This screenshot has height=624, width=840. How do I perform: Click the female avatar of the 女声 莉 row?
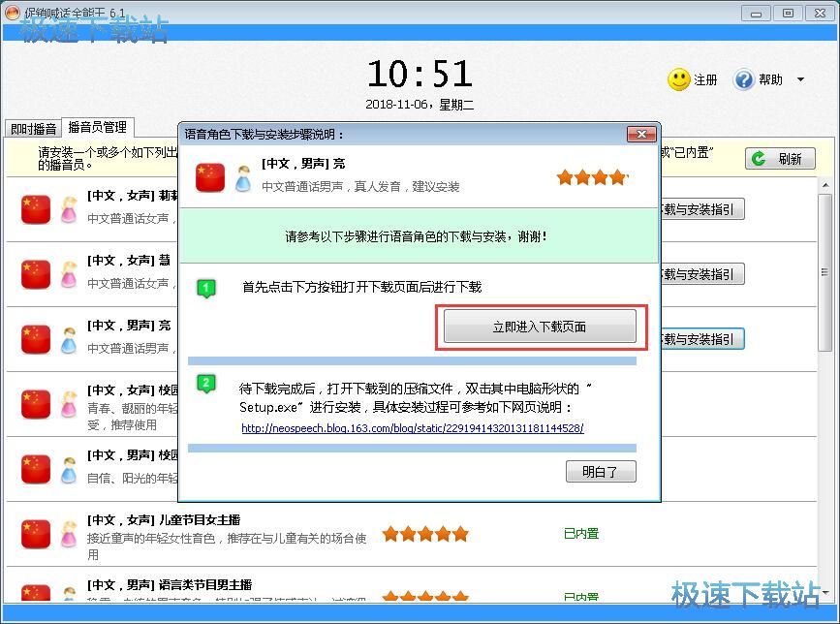pos(69,210)
